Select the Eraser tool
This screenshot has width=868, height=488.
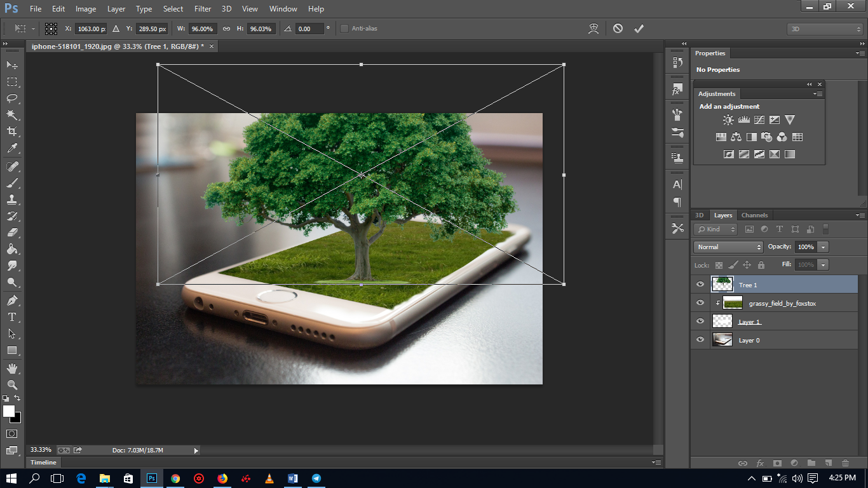point(12,233)
